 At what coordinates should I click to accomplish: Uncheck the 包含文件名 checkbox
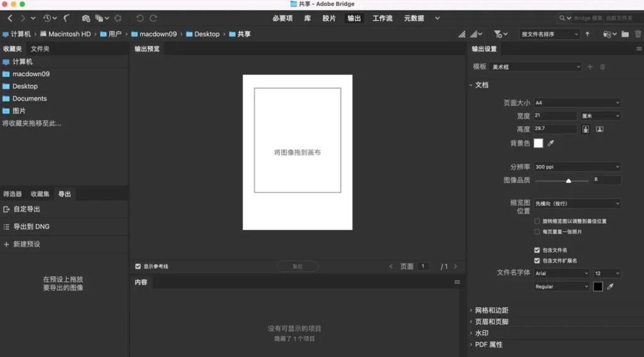(x=536, y=250)
